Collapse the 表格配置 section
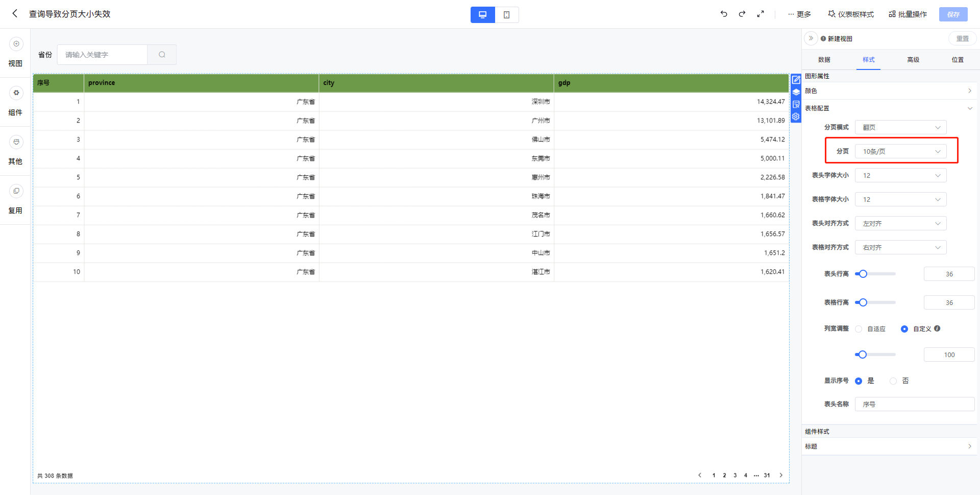Image resolution: width=980 pixels, height=495 pixels. [x=889, y=108]
